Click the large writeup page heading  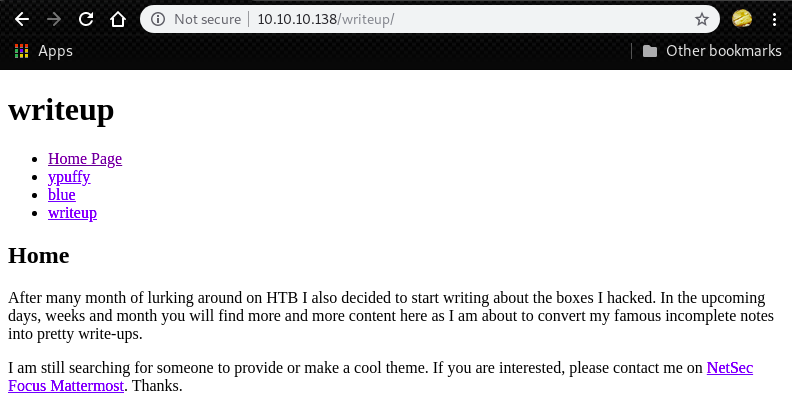[61, 109]
